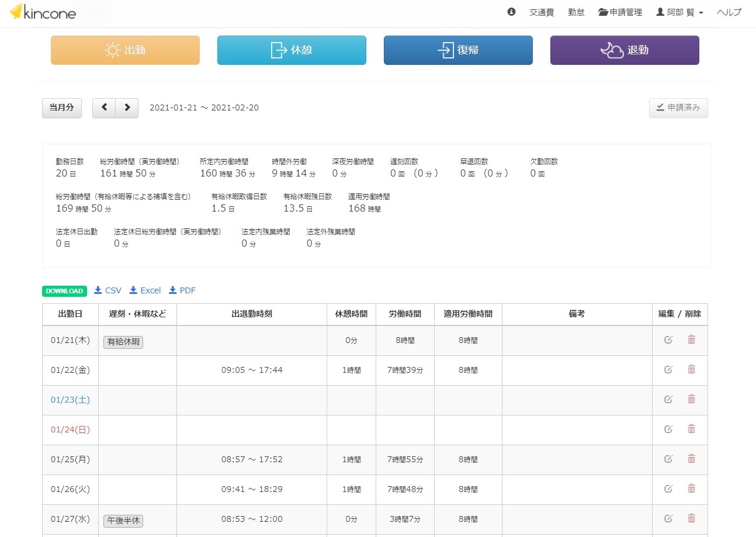Download the attendance as PDF
Image resolution: width=756 pixels, height=537 pixels.
coord(182,290)
